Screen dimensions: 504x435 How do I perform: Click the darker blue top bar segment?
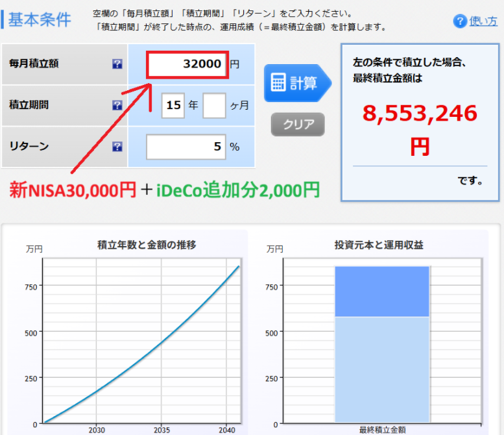point(382,292)
